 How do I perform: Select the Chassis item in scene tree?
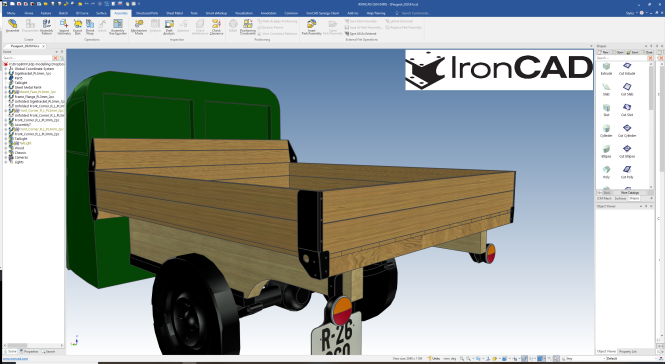20,153
